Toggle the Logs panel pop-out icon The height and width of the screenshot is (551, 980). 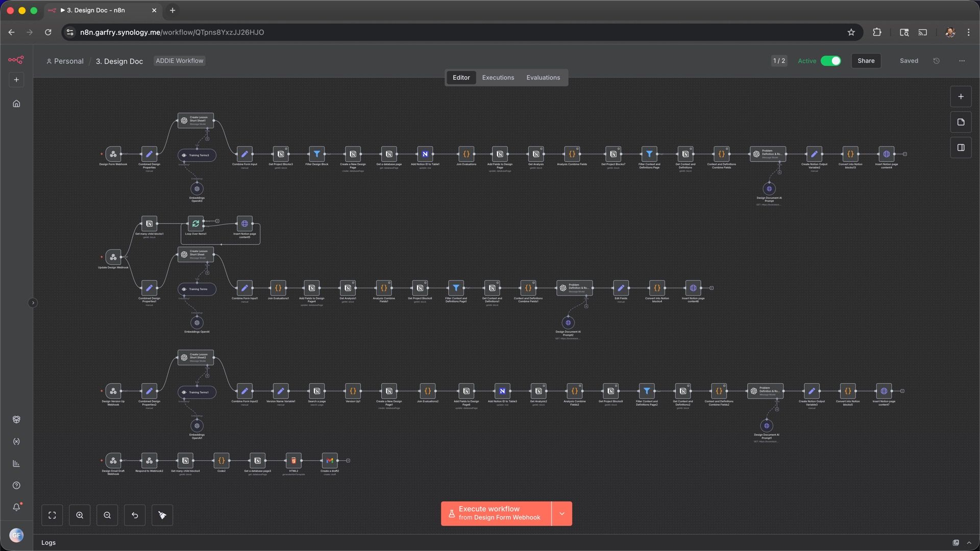pos(955,543)
